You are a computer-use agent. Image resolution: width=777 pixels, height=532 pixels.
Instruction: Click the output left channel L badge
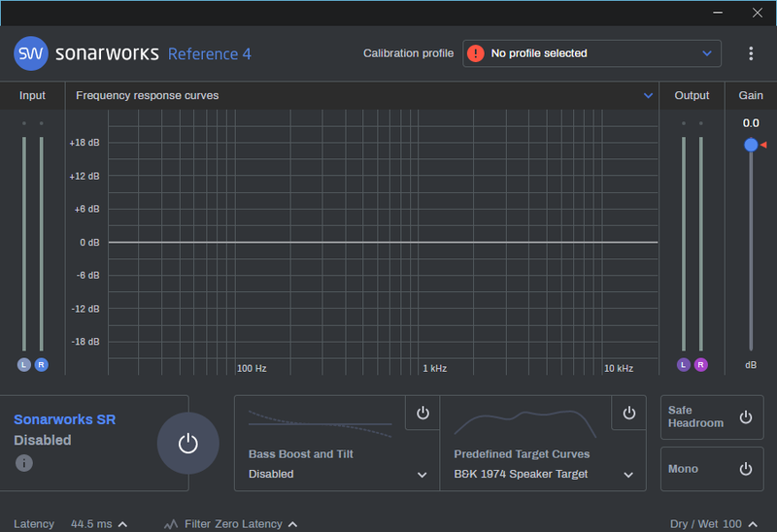pos(684,365)
